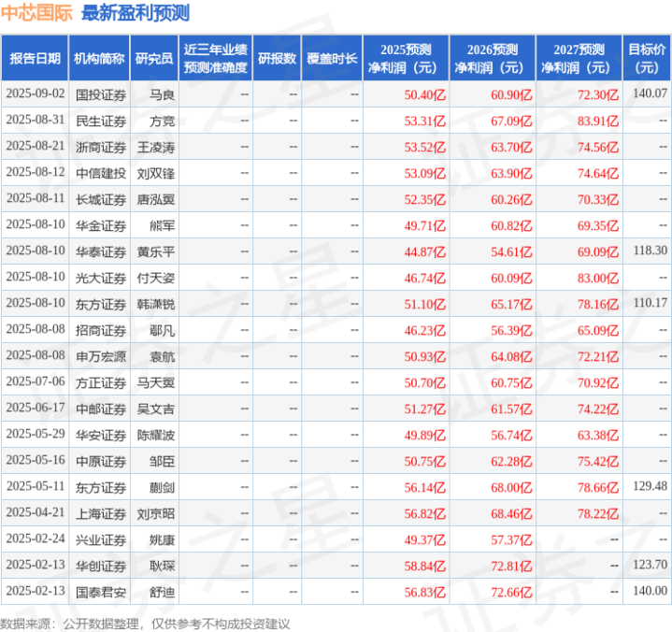Viewport: 672px width, 632px height.
Task: Click target price 118.30 for 华泰证券
Action: (651, 251)
